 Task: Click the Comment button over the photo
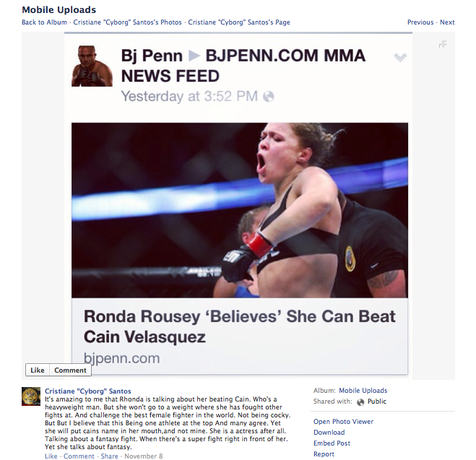click(x=70, y=370)
